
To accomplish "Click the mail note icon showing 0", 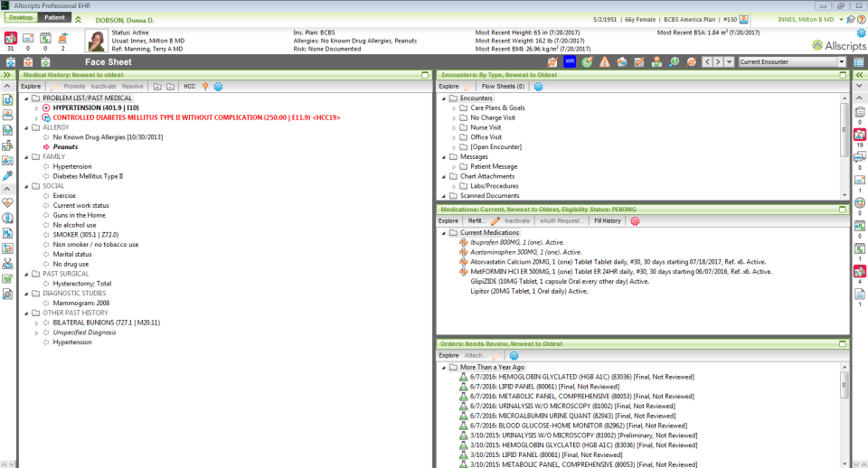I will (x=28, y=38).
